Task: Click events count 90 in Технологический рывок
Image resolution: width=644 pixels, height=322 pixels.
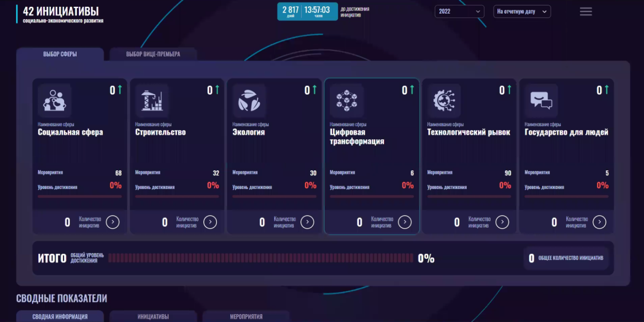Action: tap(508, 173)
